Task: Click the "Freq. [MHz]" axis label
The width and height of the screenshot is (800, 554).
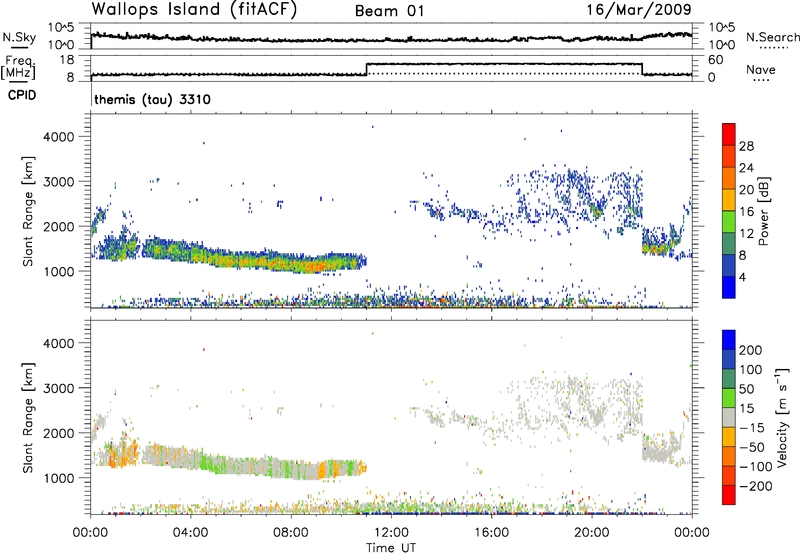Action: (x=18, y=67)
